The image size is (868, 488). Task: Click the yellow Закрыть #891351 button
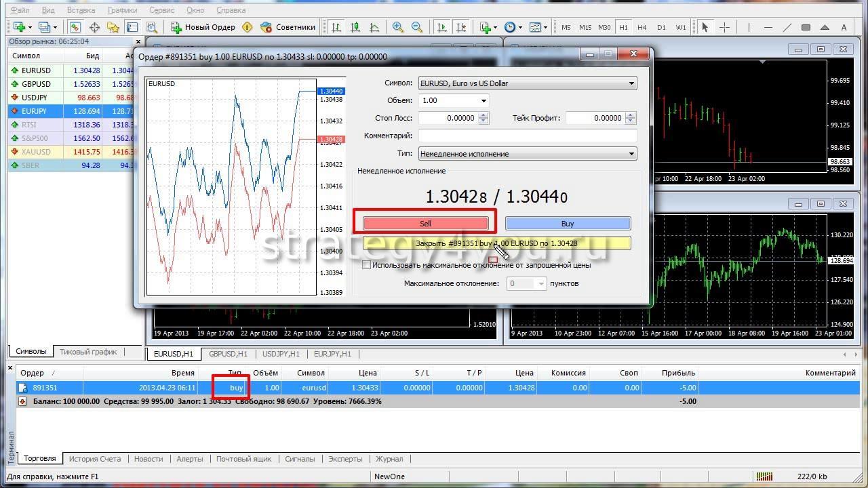pos(496,243)
